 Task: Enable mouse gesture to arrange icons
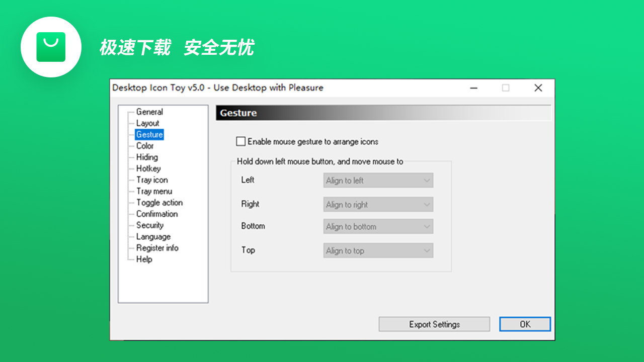(x=240, y=141)
